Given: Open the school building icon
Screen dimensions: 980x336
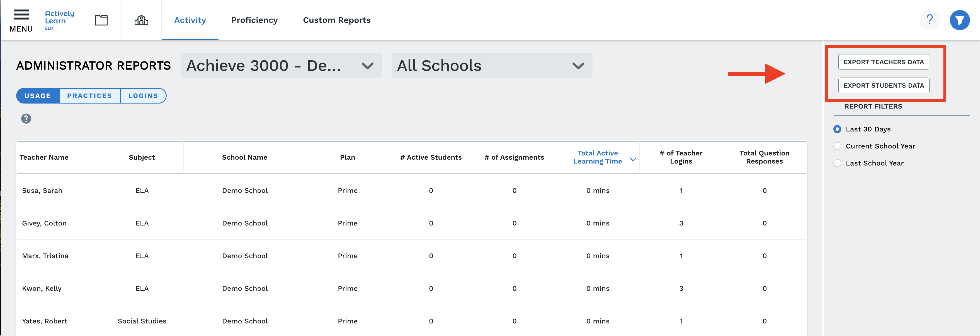Looking at the screenshot, I should [141, 20].
